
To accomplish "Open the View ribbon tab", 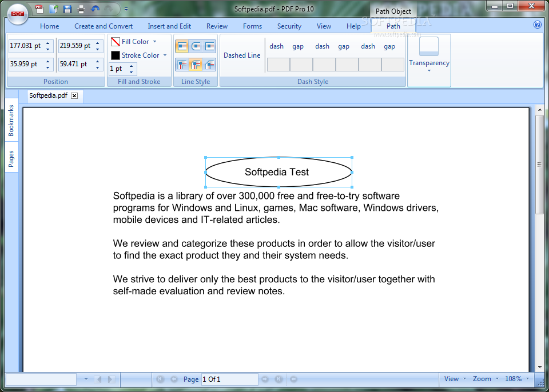I will coord(324,26).
